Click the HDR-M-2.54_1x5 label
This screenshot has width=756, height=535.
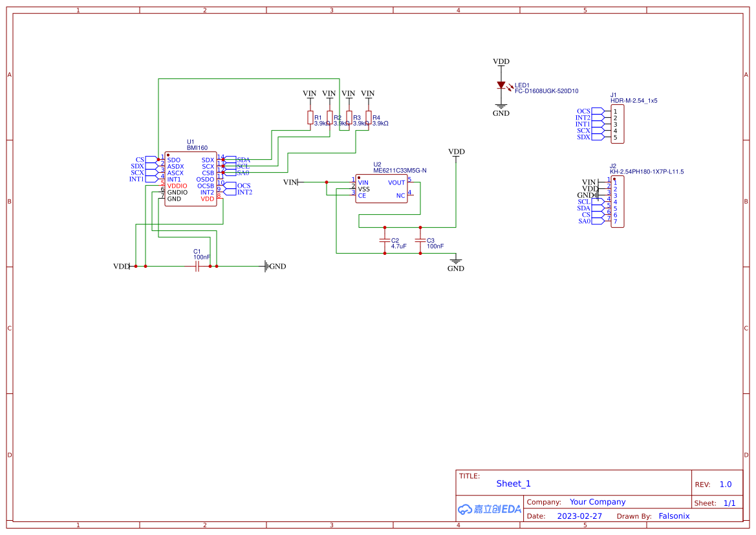(634, 101)
